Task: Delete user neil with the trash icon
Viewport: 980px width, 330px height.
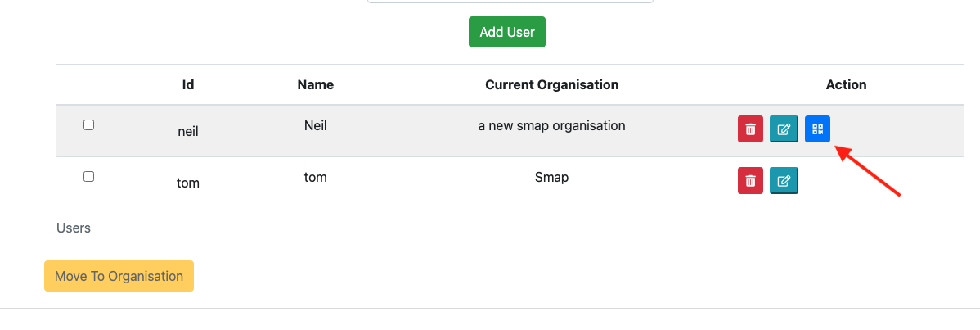Action: pos(750,129)
